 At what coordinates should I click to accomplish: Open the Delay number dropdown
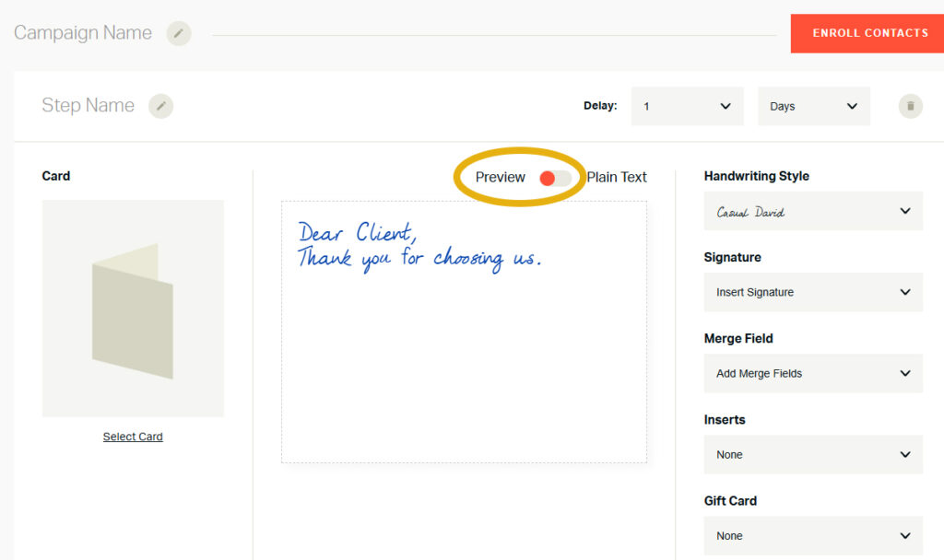pyautogui.click(x=687, y=106)
